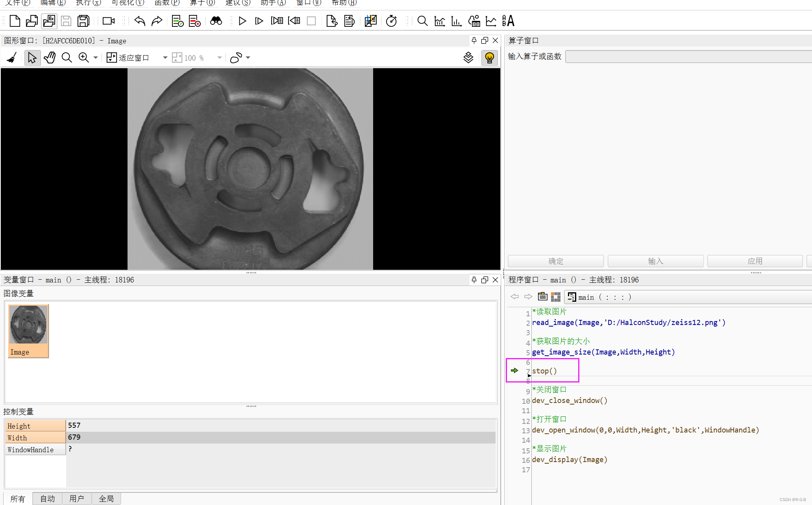Open the layers stack icon in graphics window
Image resolution: width=812 pixels, height=505 pixels.
click(468, 58)
